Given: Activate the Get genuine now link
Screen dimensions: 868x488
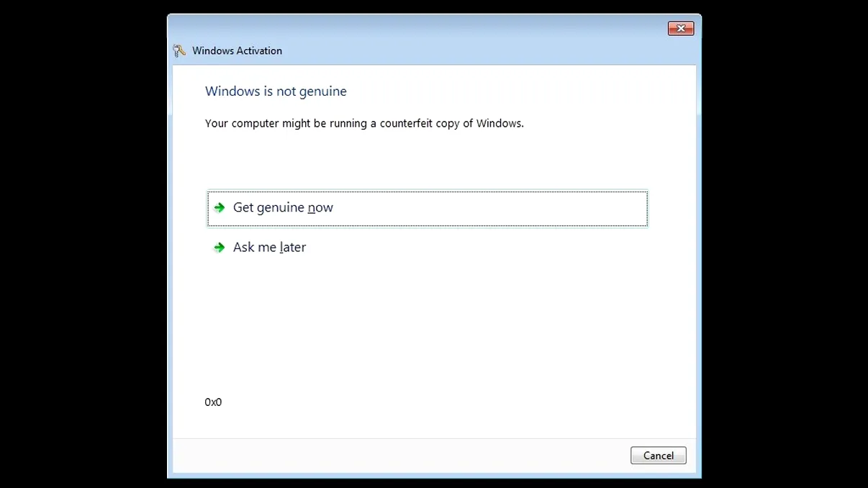Looking at the screenshot, I should (282, 207).
